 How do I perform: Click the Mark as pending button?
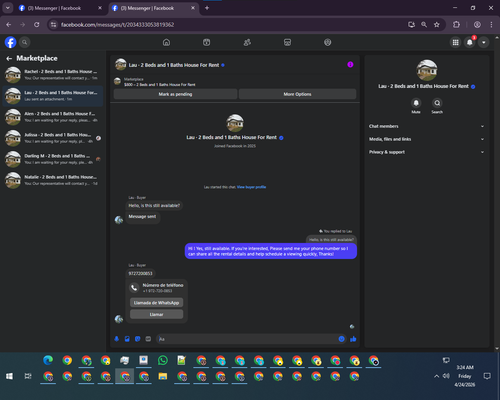click(175, 94)
